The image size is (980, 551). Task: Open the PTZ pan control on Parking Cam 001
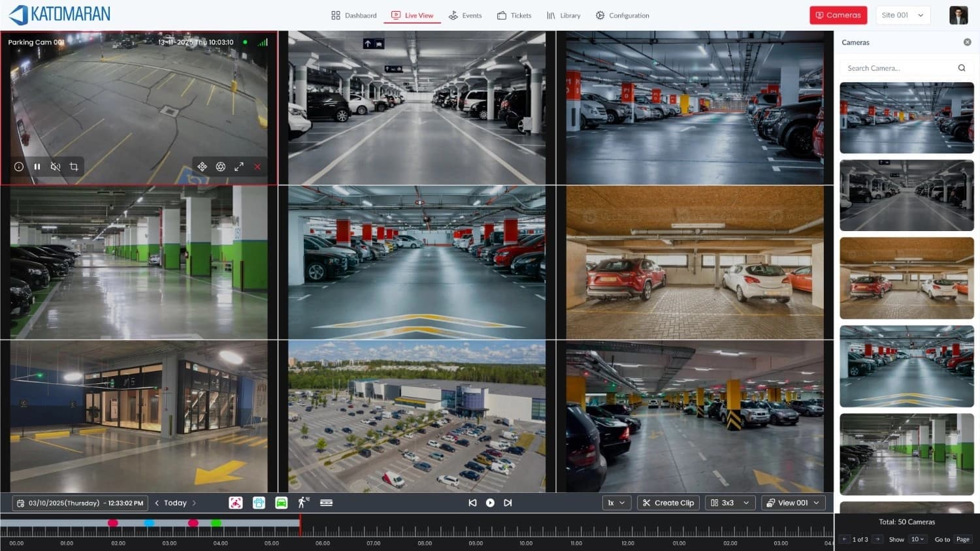point(203,166)
